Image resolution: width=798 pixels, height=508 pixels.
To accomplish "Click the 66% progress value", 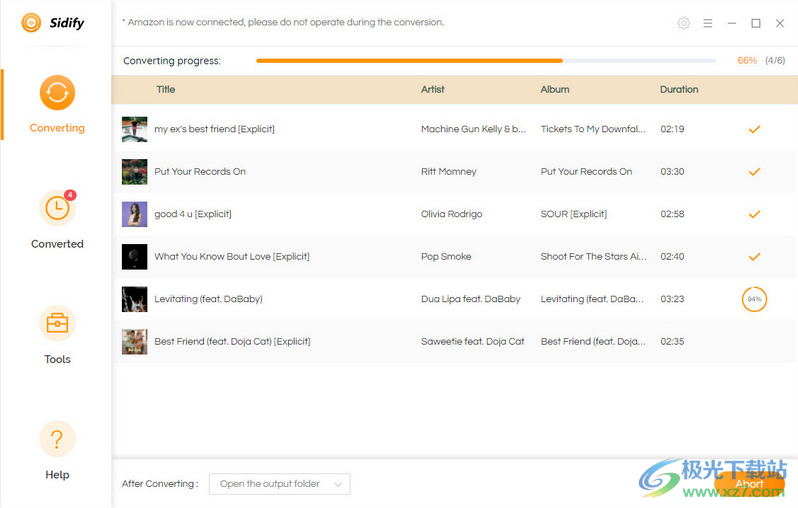I will tap(747, 61).
